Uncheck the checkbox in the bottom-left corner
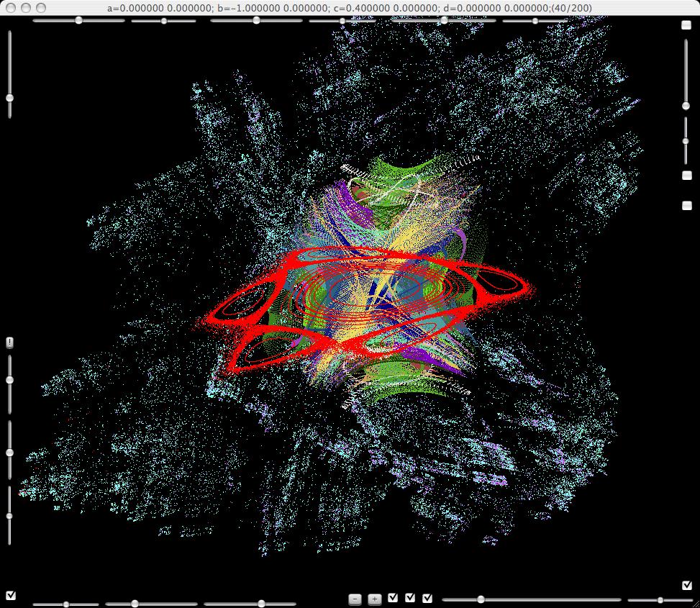Image resolution: width=700 pixels, height=608 pixels. [11, 596]
